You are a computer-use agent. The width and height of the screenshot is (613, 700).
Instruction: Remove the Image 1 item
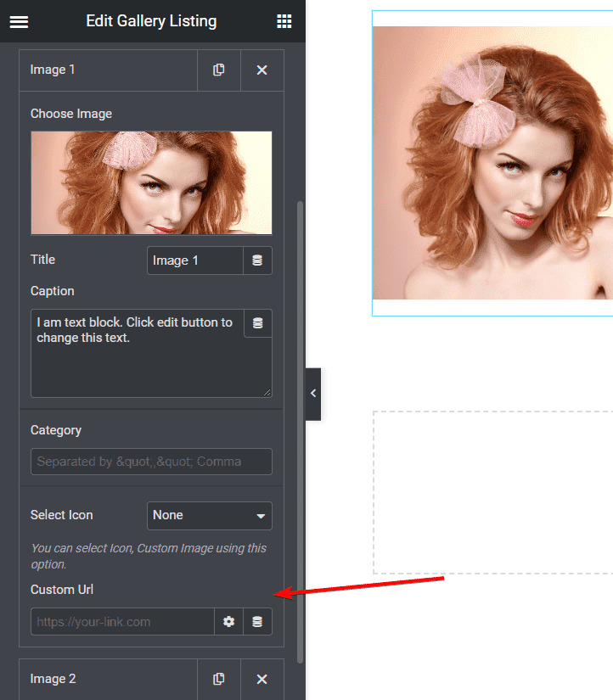click(262, 70)
